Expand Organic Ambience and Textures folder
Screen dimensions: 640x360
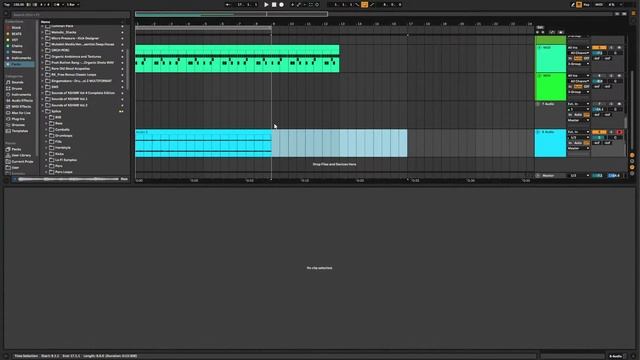42,57
